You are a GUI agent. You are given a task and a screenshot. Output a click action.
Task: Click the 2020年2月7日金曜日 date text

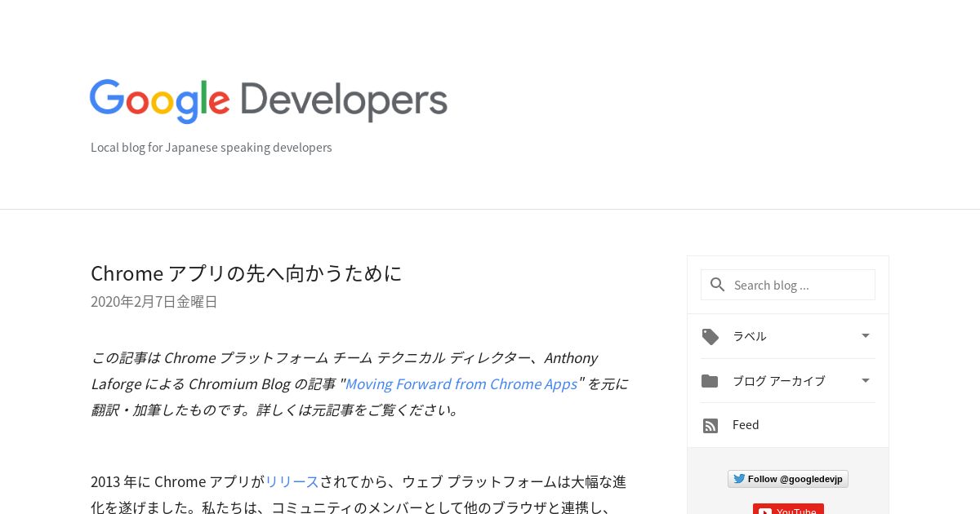(x=154, y=302)
